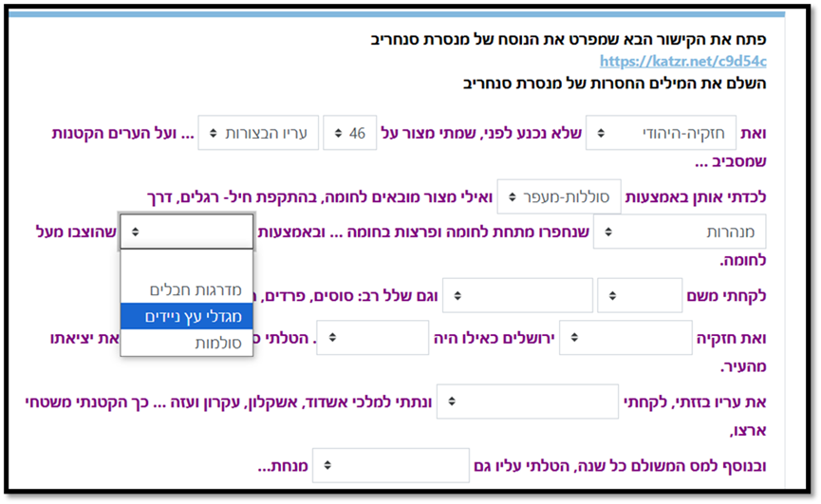Open the מנהרות dropdown
This screenshot has width=821, height=504.
[x=680, y=232]
